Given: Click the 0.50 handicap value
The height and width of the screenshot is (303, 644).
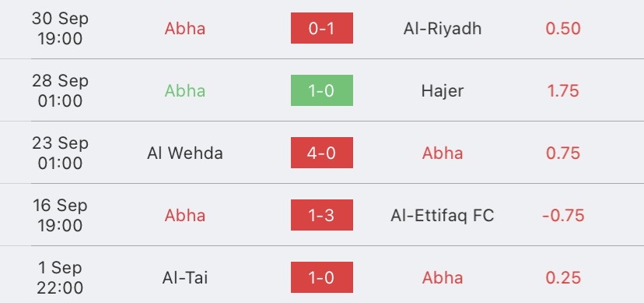Looking at the screenshot, I should coord(563,29).
